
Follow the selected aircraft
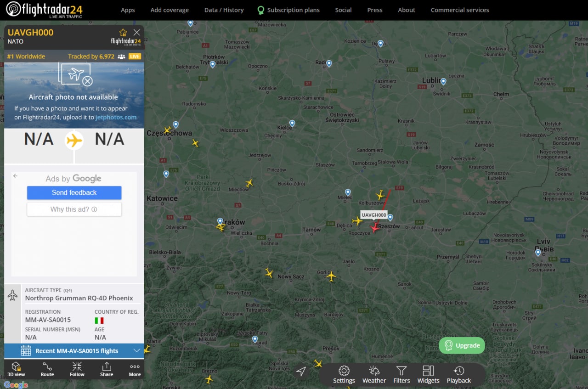click(x=77, y=369)
